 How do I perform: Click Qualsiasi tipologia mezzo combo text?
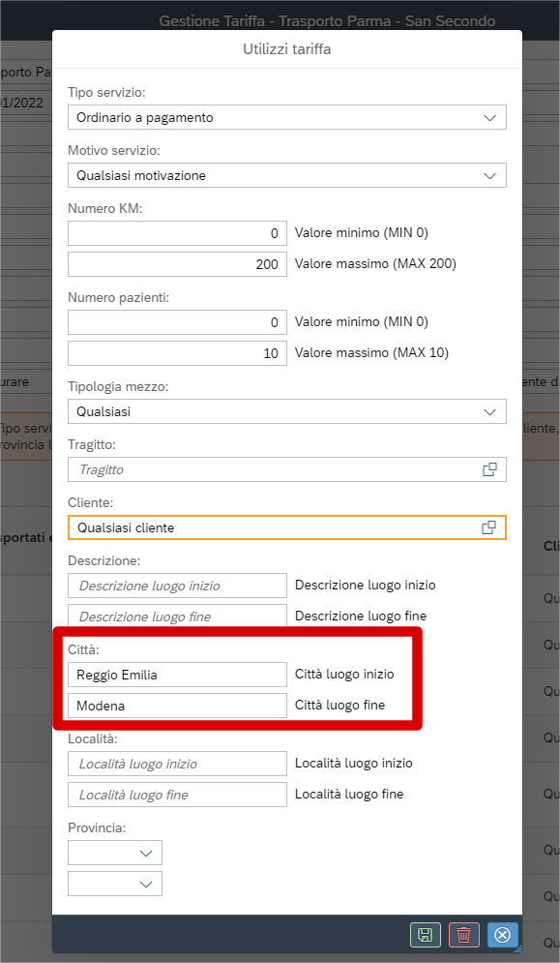point(103,412)
